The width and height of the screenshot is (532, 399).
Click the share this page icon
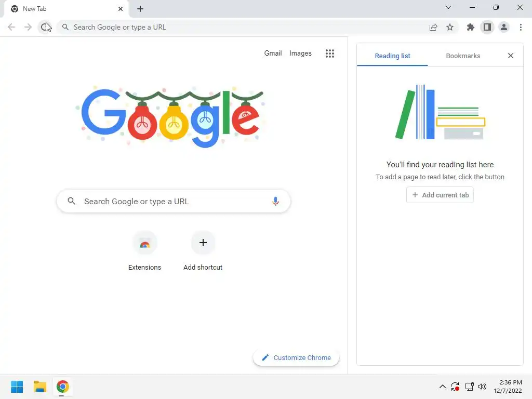[x=433, y=27]
